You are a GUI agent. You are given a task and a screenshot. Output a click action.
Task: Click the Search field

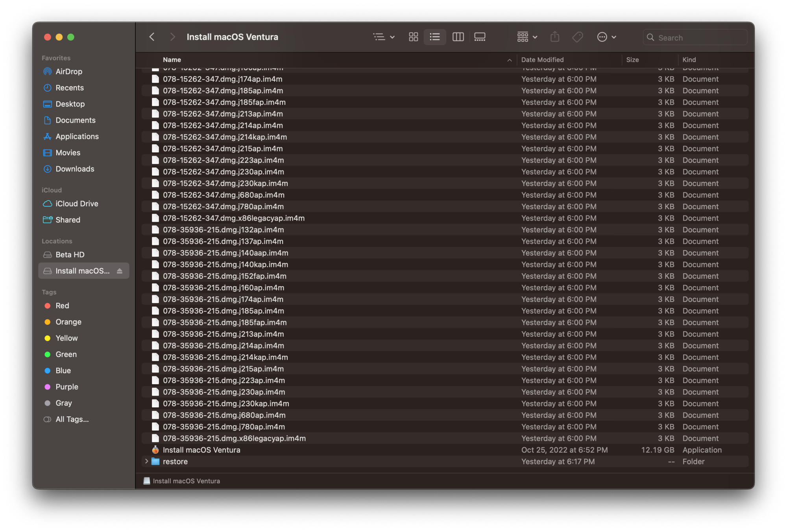click(695, 37)
